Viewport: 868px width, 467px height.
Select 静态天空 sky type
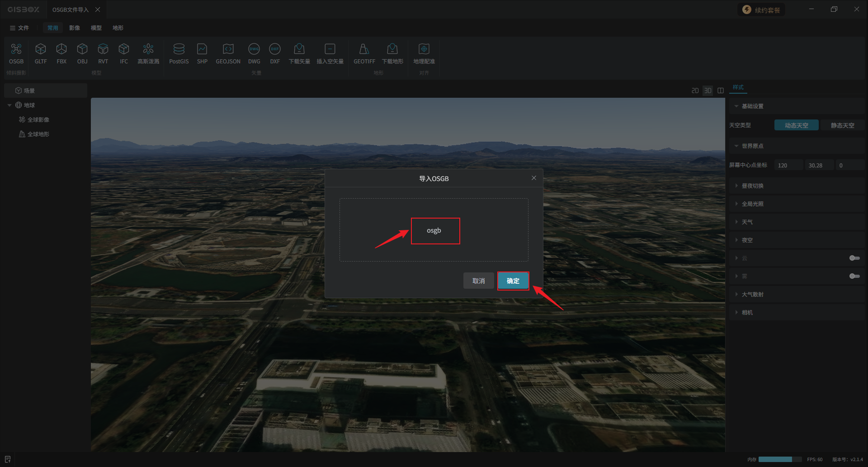842,125
